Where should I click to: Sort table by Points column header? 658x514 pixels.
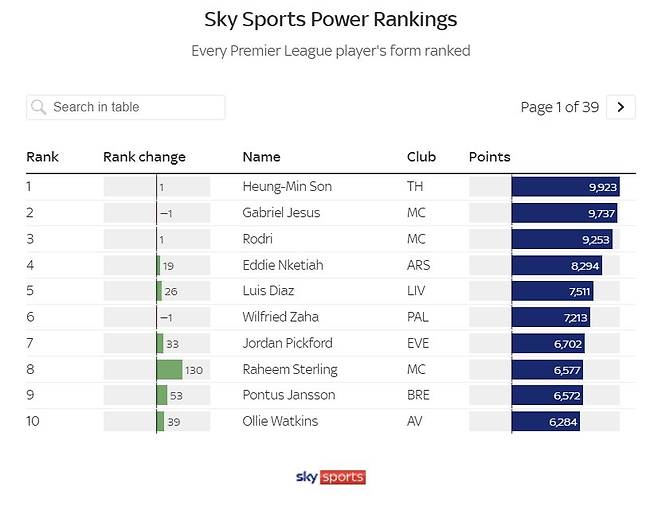tap(489, 157)
